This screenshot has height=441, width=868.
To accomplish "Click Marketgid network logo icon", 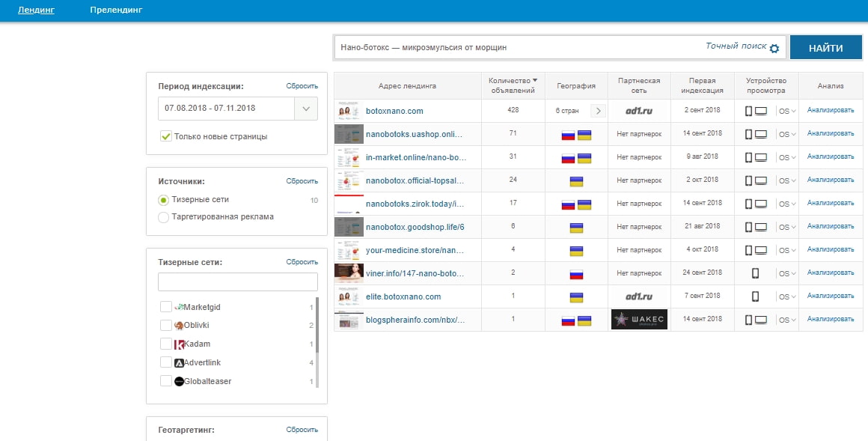I will point(179,307).
